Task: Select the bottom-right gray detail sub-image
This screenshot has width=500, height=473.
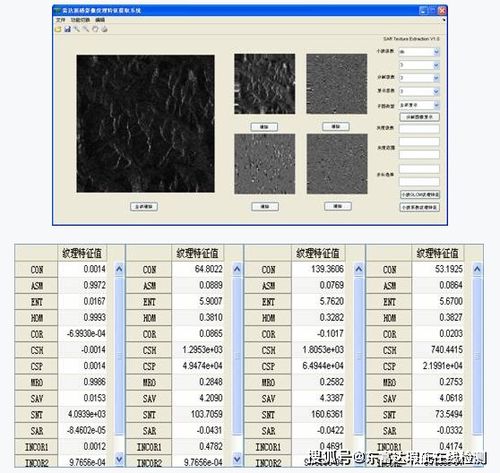Action: pyautogui.click(x=337, y=164)
